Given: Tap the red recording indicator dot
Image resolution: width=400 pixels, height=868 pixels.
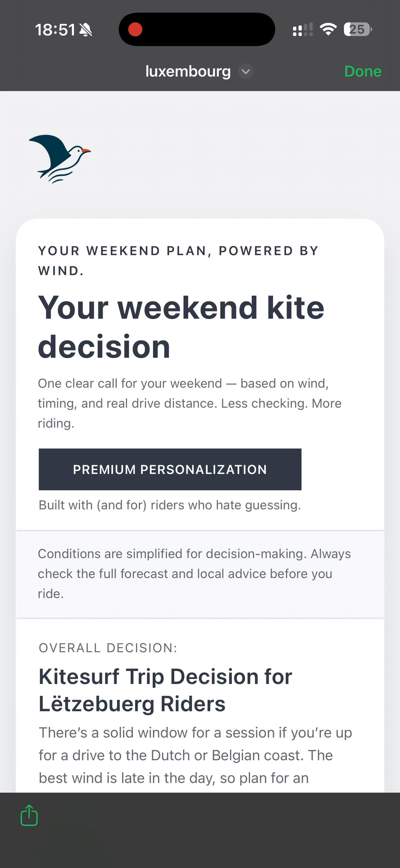Looking at the screenshot, I should coord(135,29).
